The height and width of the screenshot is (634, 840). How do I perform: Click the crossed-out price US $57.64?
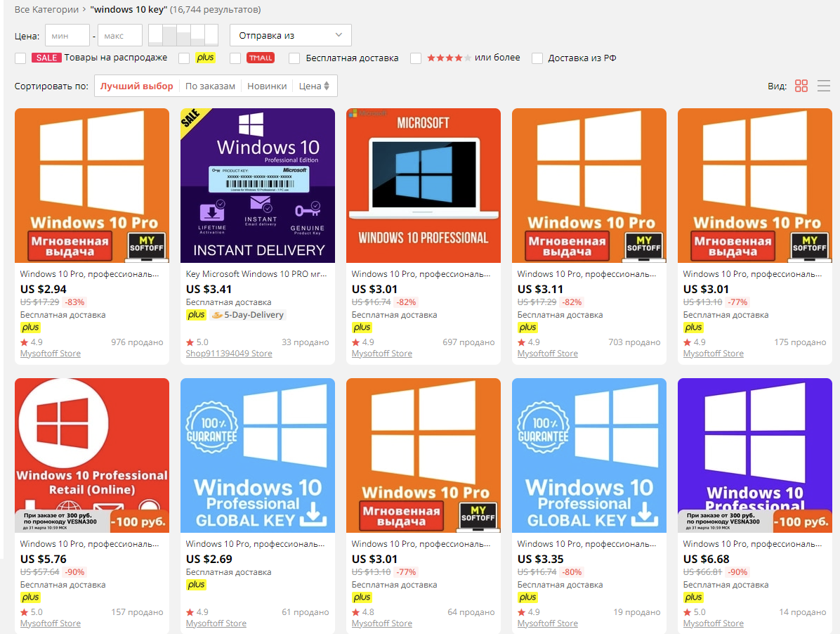tap(39, 572)
